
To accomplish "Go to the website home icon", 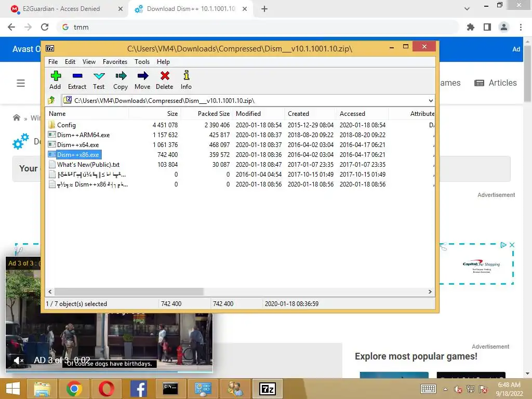I will 16,118.
